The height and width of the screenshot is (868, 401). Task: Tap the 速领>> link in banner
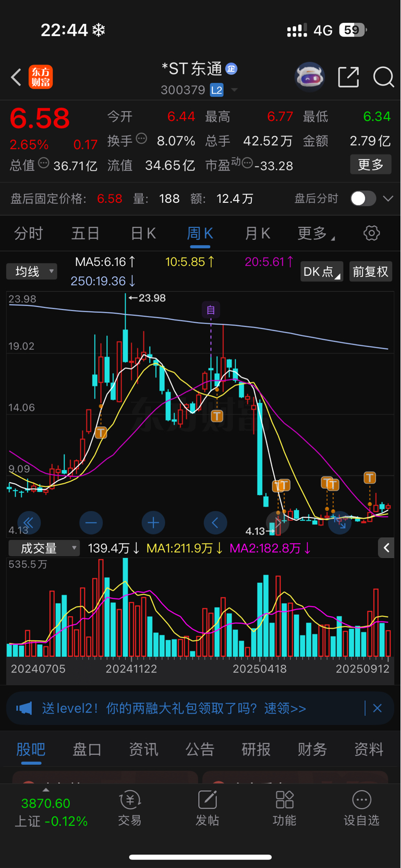click(x=285, y=708)
